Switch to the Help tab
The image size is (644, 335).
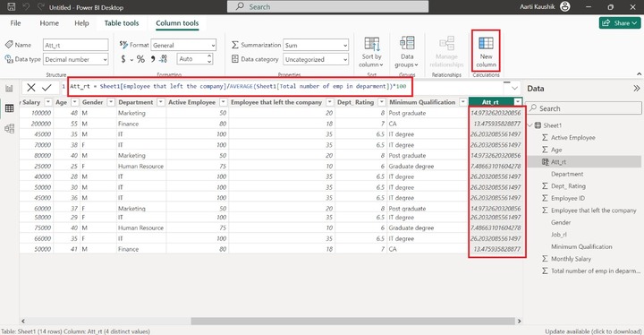81,23
